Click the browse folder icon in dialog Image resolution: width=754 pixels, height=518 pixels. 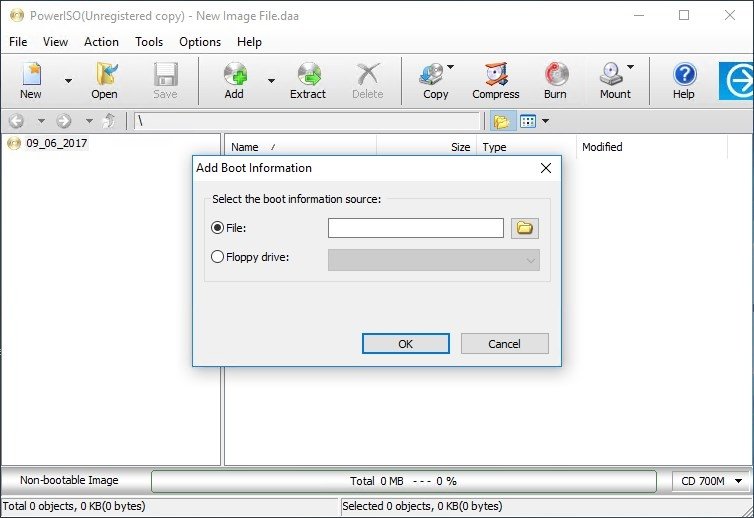coord(525,228)
